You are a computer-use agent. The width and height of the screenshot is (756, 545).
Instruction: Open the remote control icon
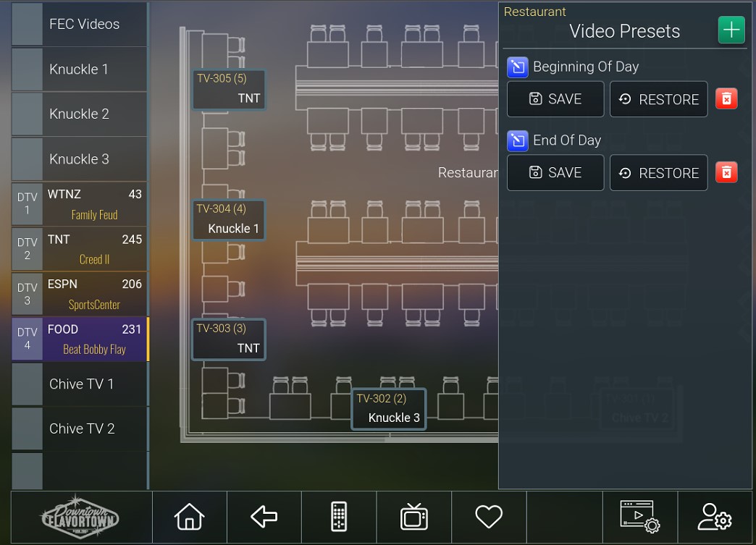coord(339,517)
